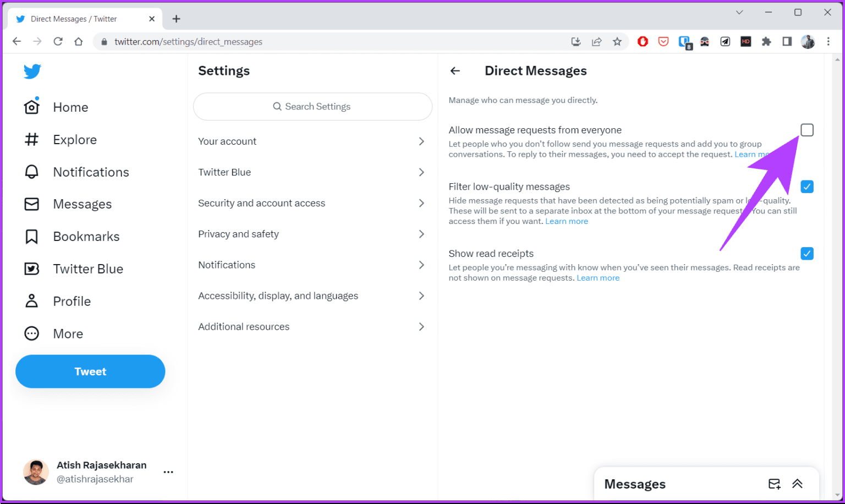Viewport: 845px width, 504px height.
Task: Expand Your account settings
Action: [x=312, y=141]
